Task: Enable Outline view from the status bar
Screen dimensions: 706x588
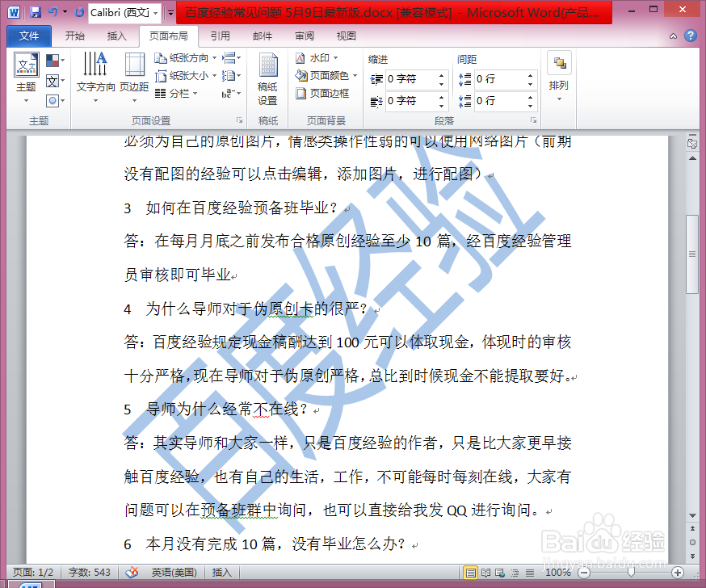Action: [x=516, y=572]
